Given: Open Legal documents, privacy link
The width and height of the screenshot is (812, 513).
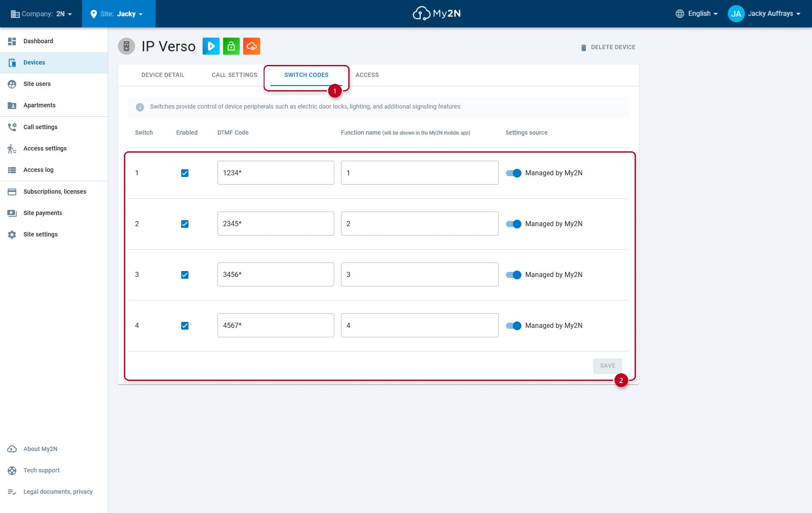Looking at the screenshot, I should point(54,492).
